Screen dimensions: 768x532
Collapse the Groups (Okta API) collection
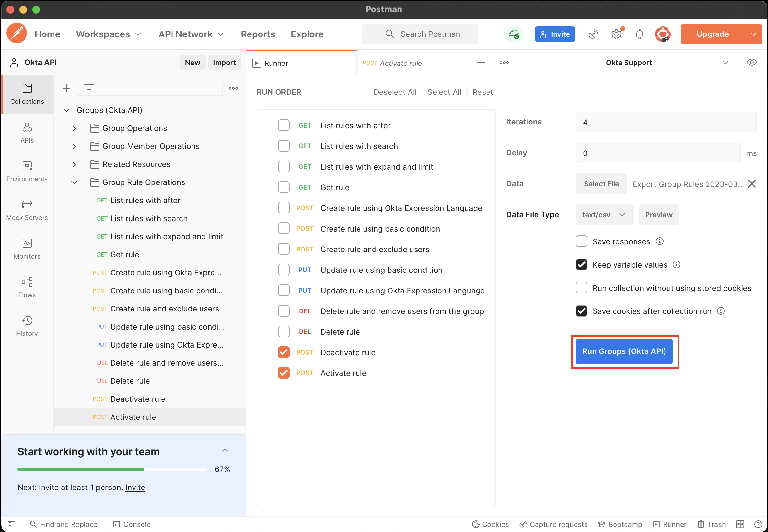point(66,110)
